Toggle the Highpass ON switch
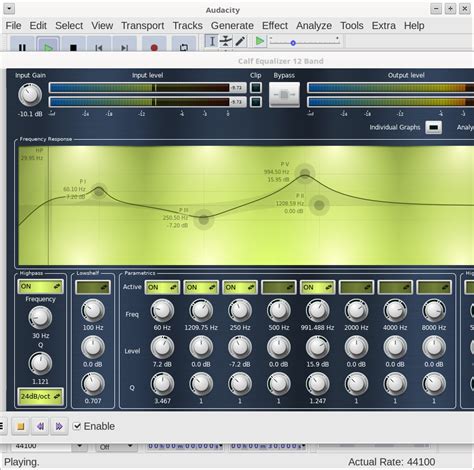 40,287
